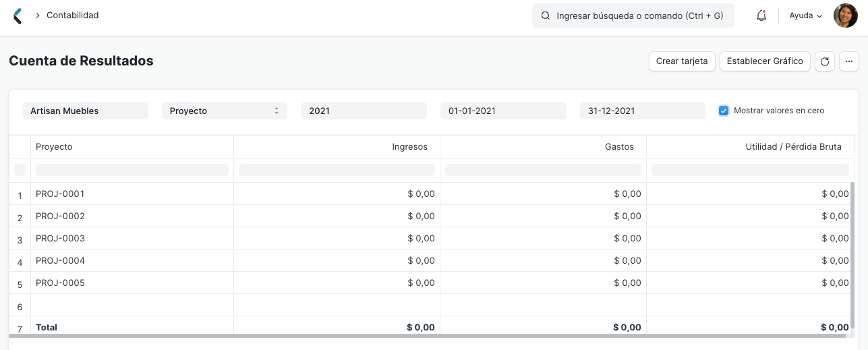868x350 pixels.
Task: Click the Gastos column header
Action: tap(543, 147)
